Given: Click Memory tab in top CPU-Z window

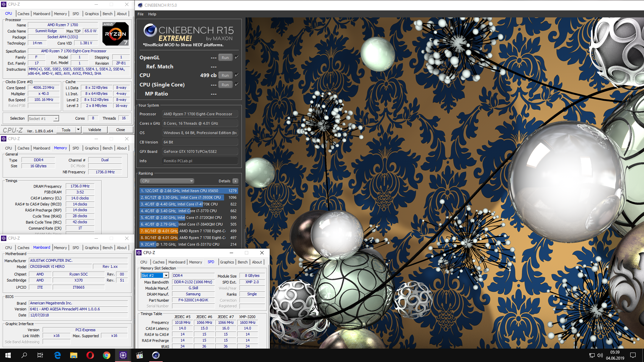Looking at the screenshot, I should click(60, 14).
